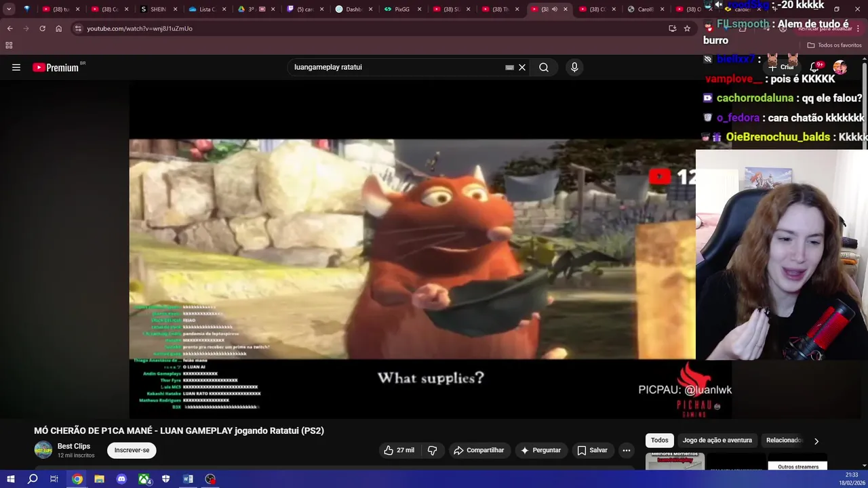The image size is (868, 488).
Task: Subscribe with Inscrever-se button
Action: click(132, 450)
